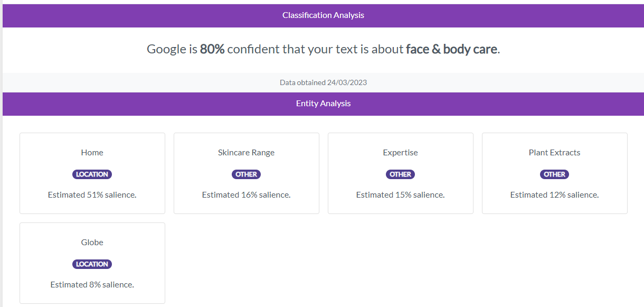Click the LOCATION badge under Home
This screenshot has width=644, height=307.
[x=92, y=174]
